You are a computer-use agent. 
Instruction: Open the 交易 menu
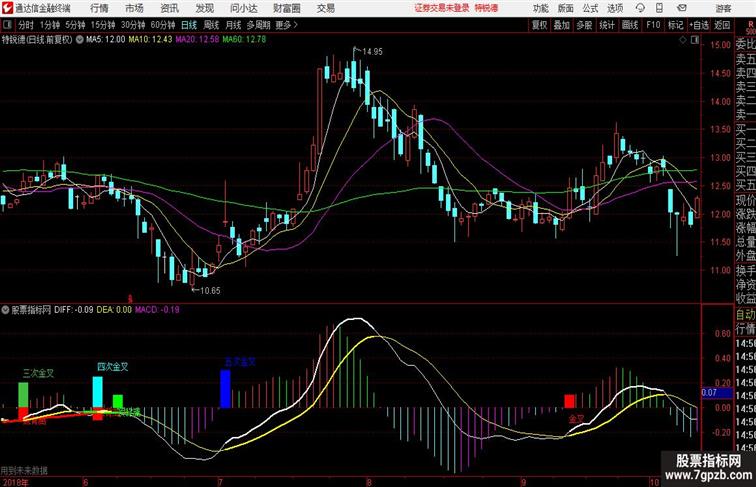tap(325, 8)
